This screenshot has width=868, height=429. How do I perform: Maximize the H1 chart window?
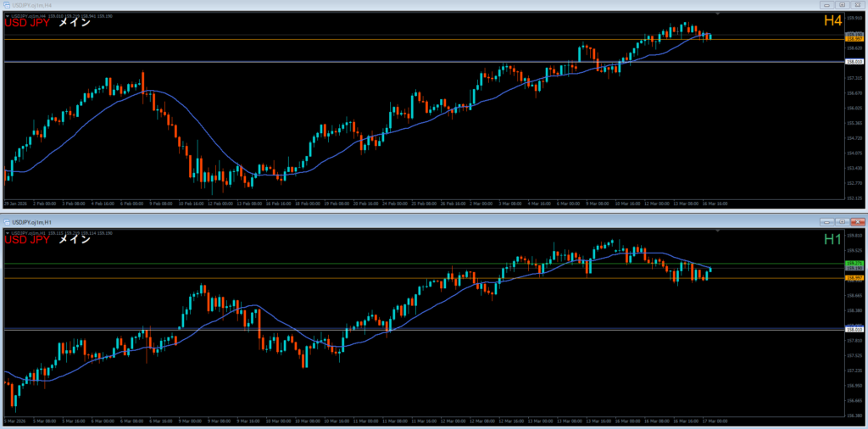842,221
